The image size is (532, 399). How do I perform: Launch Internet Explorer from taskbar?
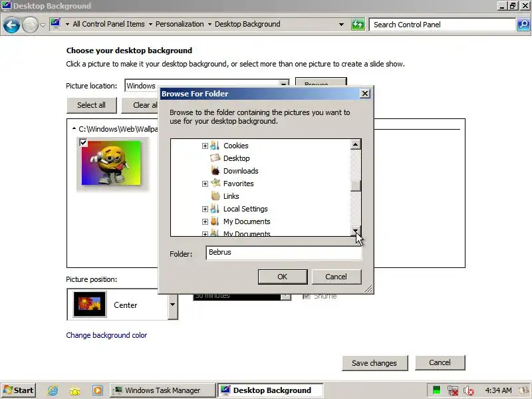(53, 390)
